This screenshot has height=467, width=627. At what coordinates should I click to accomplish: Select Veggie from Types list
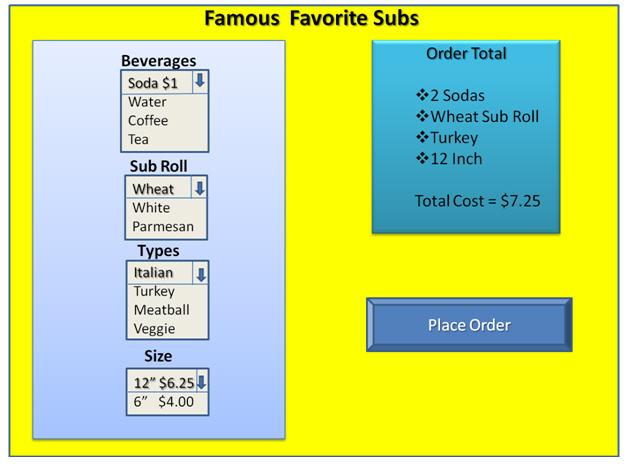(154, 328)
